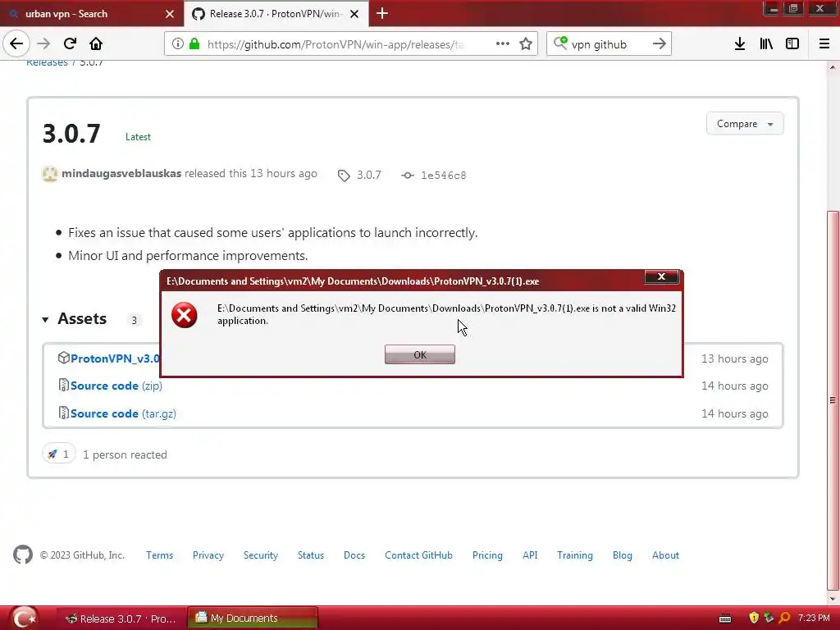Close the Win32 error dialog with X
The image size is (840, 630).
pos(662,277)
